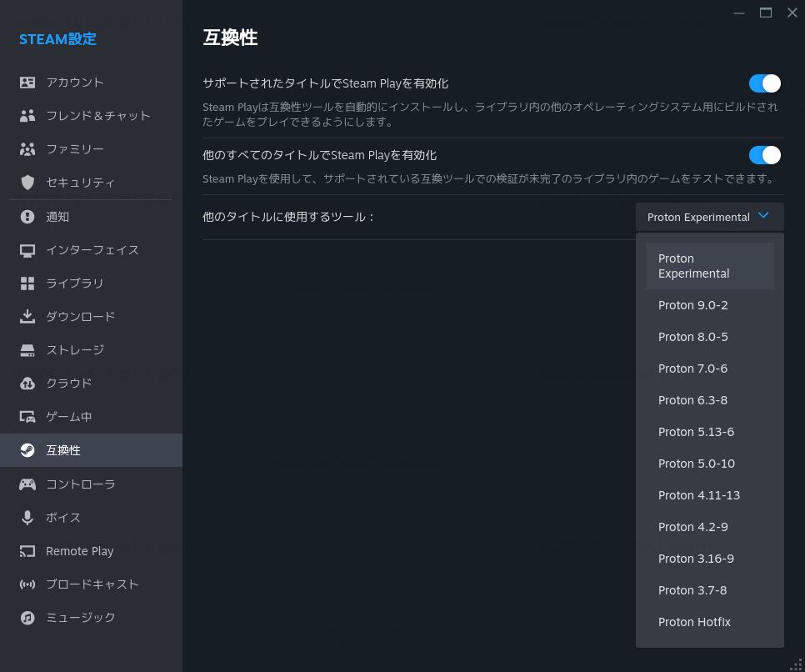Viewport: 805px width, 672px height.
Task: Choose Proton 3.7-8 entry
Action: [x=709, y=590]
